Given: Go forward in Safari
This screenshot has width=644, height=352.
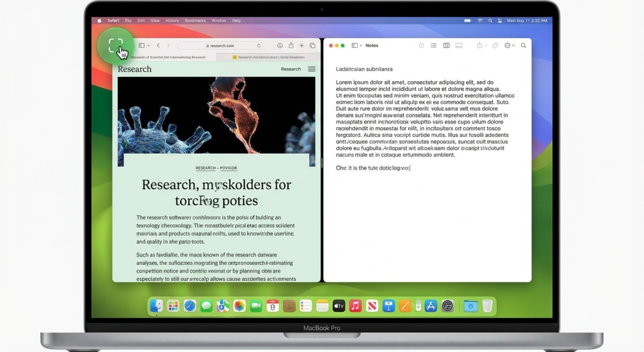Looking at the screenshot, I should point(168,46).
